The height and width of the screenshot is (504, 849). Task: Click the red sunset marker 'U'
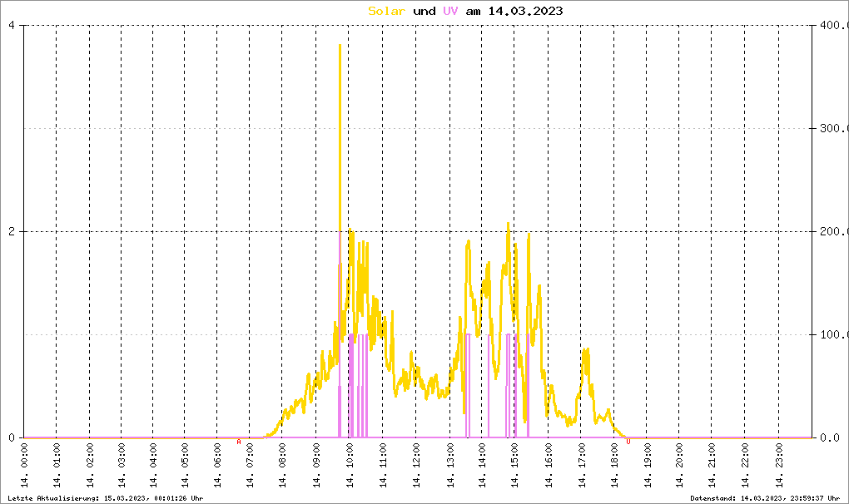[x=628, y=442]
